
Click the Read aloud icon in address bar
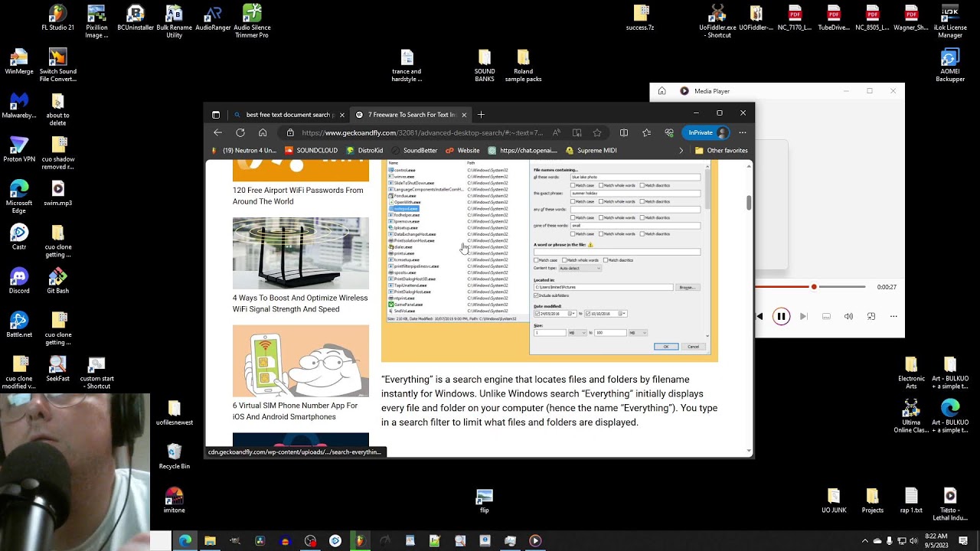[557, 132]
